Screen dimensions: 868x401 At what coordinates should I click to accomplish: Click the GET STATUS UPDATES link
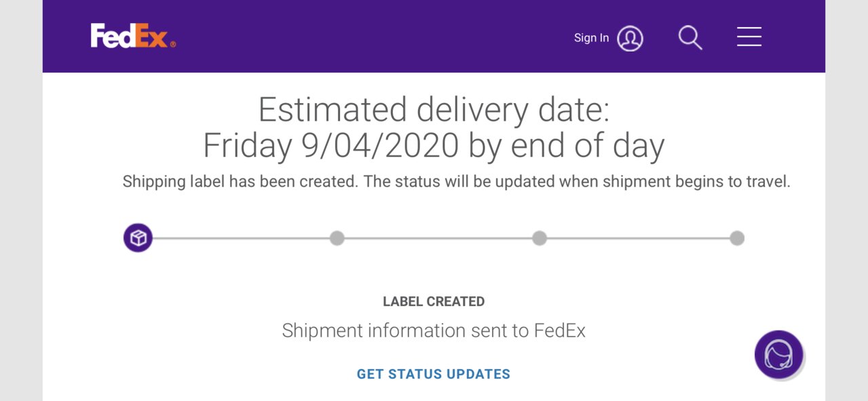434,374
